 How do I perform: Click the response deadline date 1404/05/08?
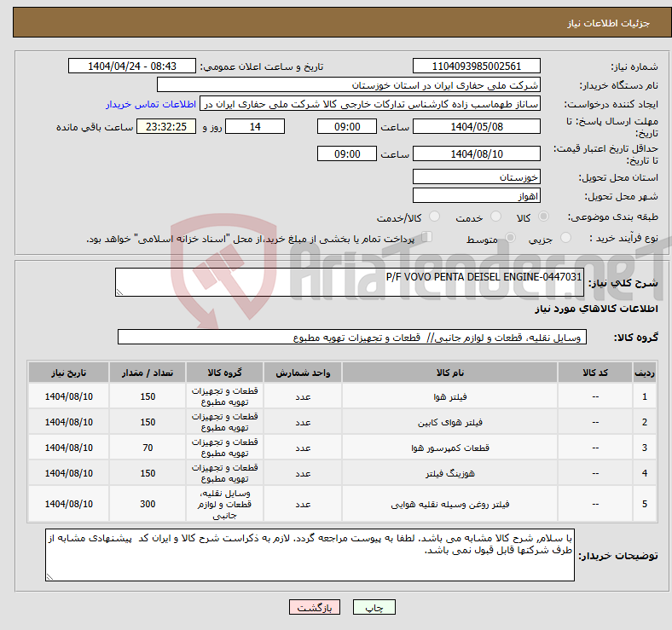(476, 126)
